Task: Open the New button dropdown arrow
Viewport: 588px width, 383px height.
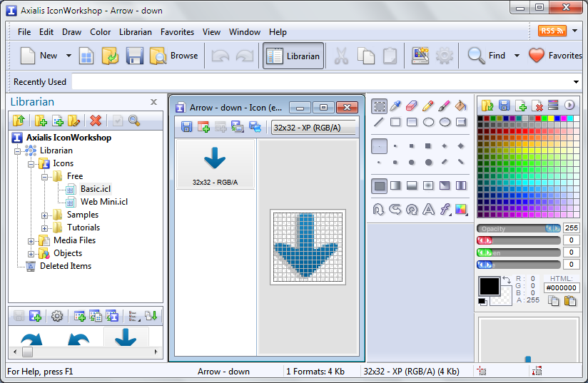Action: 69,56
